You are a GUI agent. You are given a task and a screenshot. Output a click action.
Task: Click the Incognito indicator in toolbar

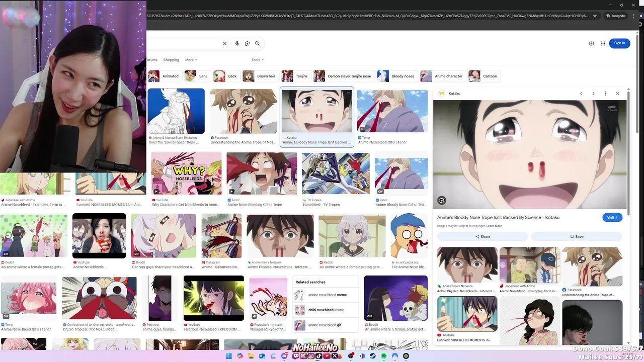click(616, 16)
